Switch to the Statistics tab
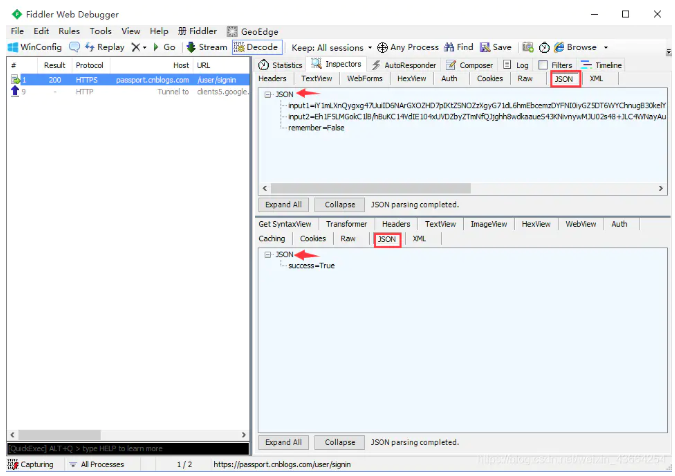 (x=280, y=65)
